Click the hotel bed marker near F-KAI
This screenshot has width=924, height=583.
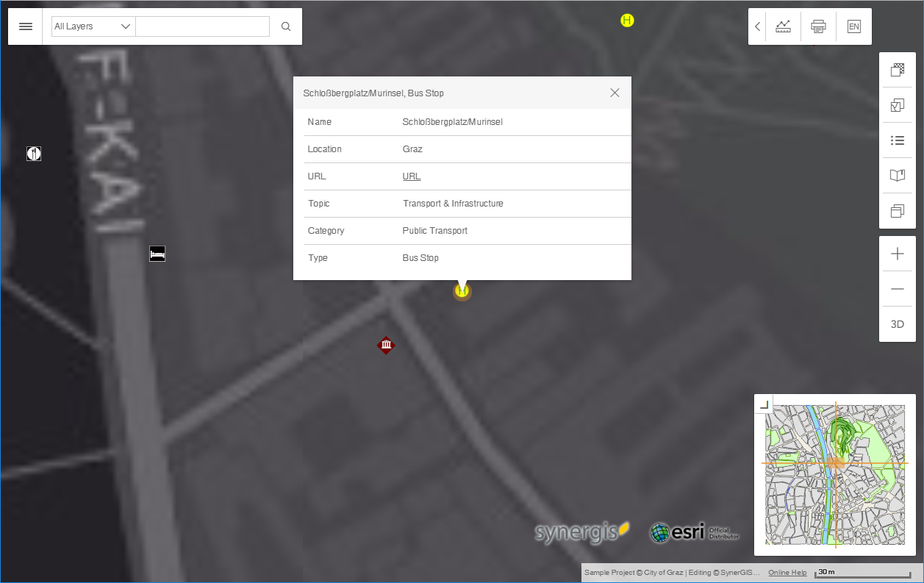pyautogui.click(x=157, y=253)
